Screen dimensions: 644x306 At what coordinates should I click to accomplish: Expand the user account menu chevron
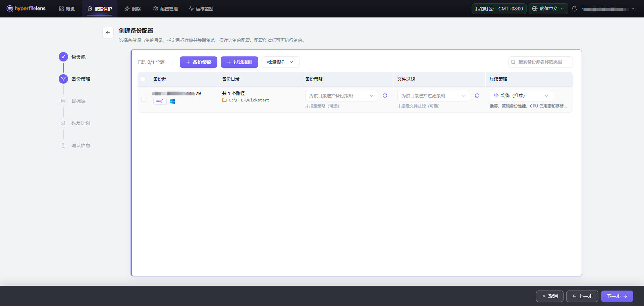(x=633, y=9)
